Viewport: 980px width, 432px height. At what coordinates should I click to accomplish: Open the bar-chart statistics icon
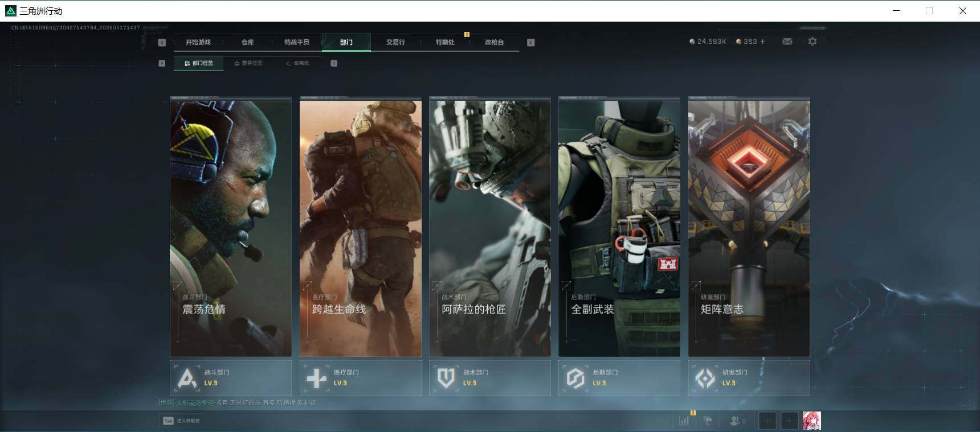pos(684,421)
